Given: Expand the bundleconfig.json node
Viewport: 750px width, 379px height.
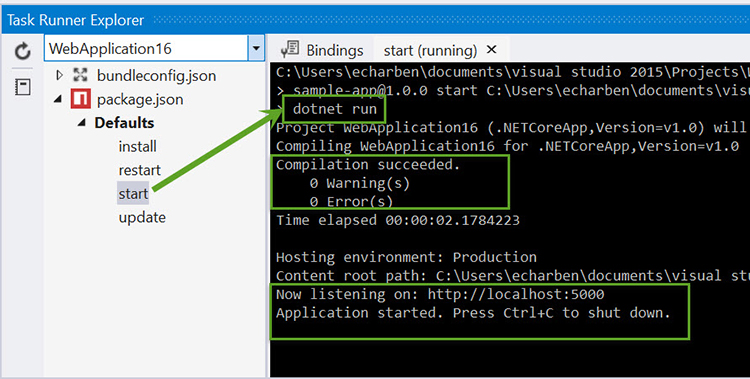Looking at the screenshot, I should 59,75.
